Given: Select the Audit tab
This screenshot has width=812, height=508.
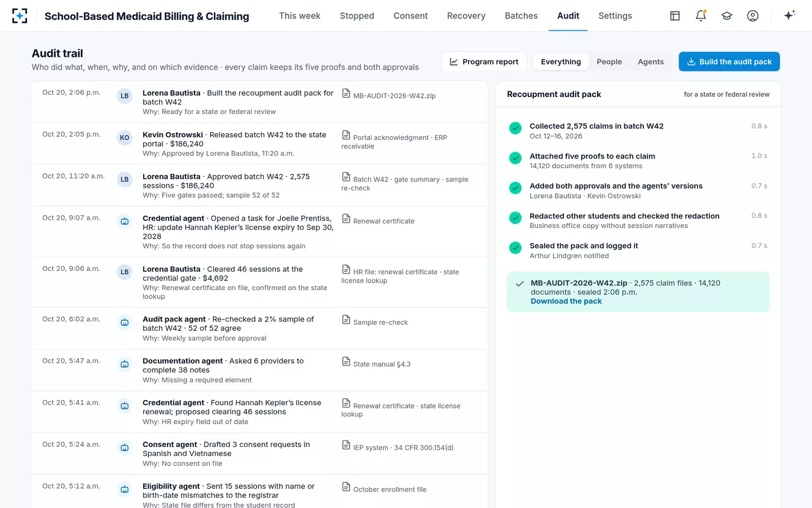Looking at the screenshot, I should [568, 16].
